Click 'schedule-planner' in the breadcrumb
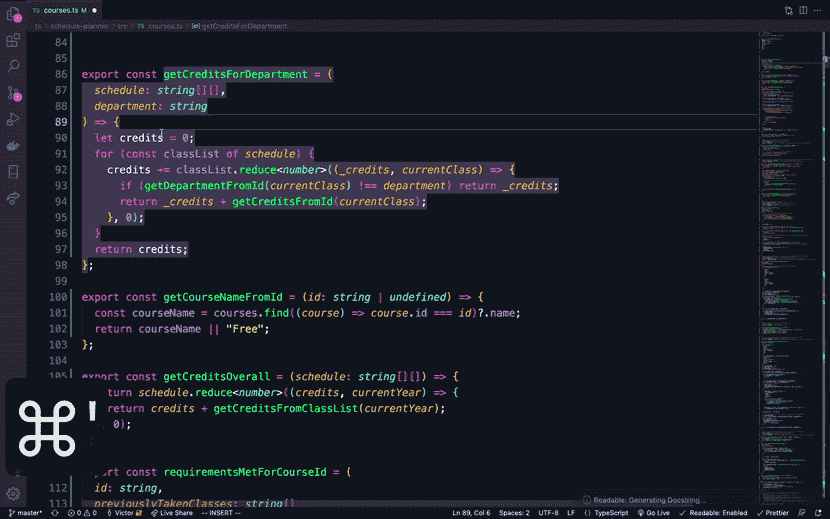The image size is (830, 519). tap(78, 25)
